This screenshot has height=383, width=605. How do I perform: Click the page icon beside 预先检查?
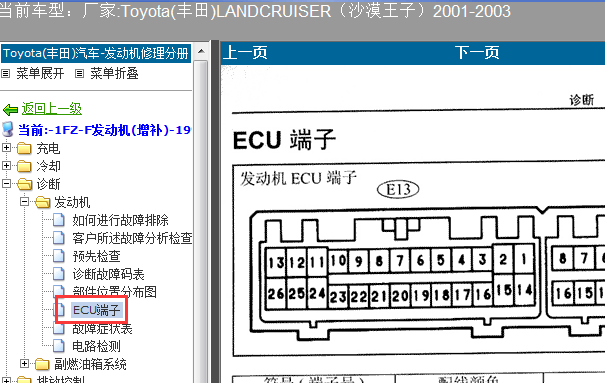[59, 255]
